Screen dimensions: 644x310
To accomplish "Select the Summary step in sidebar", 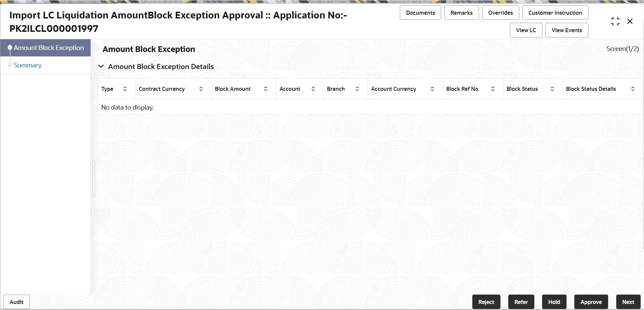I will point(28,65).
